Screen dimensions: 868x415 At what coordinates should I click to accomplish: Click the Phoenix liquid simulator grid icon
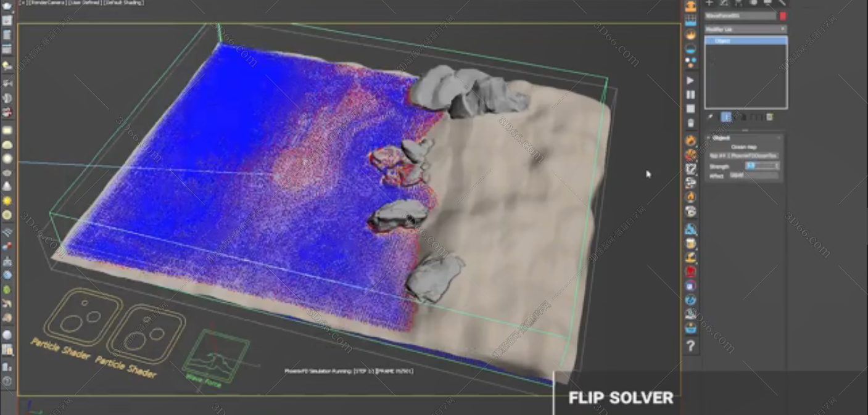click(690, 20)
